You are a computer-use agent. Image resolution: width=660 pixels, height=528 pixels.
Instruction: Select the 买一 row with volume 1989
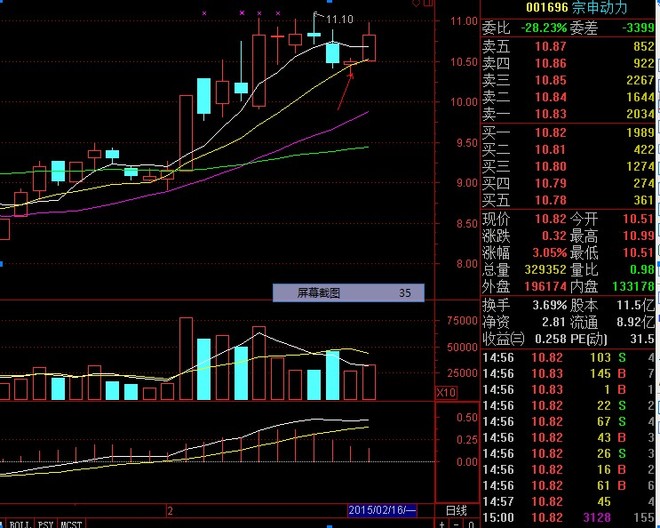(568, 133)
